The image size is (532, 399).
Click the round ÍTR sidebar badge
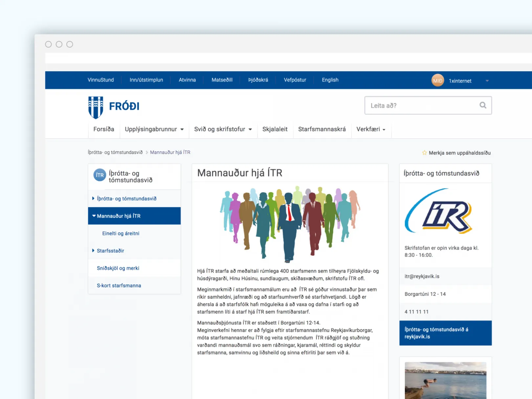100,175
